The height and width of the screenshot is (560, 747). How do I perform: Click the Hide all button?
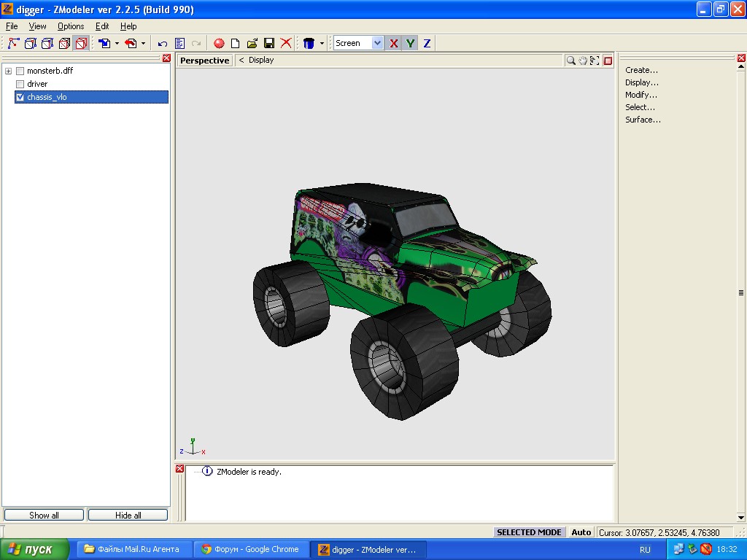[x=128, y=516]
